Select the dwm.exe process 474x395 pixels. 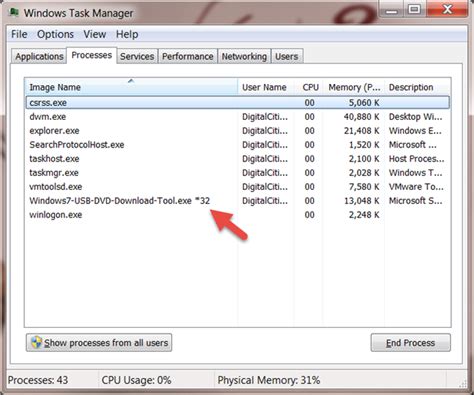(x=238, y=117)
